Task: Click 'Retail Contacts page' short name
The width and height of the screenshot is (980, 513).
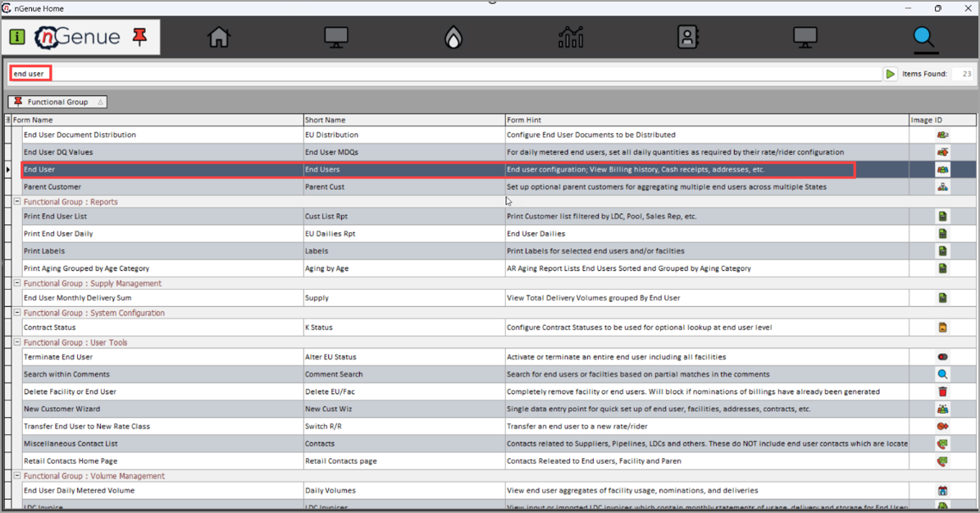Action: click(x=340, y=461)
